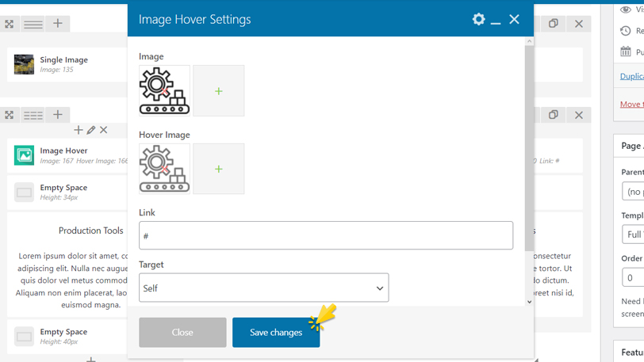Click into the Link input field
This screenshot has width=644, height=362.
(325, 235)
